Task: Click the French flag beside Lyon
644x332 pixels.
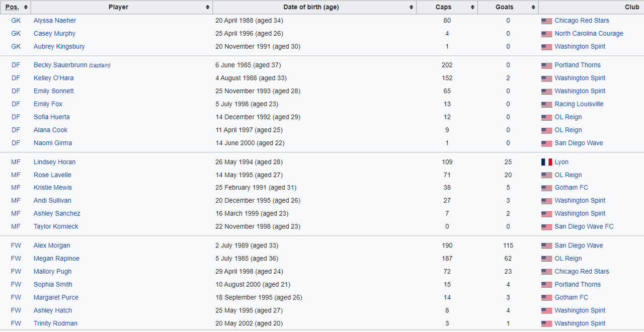Action: tap(546, 162)
